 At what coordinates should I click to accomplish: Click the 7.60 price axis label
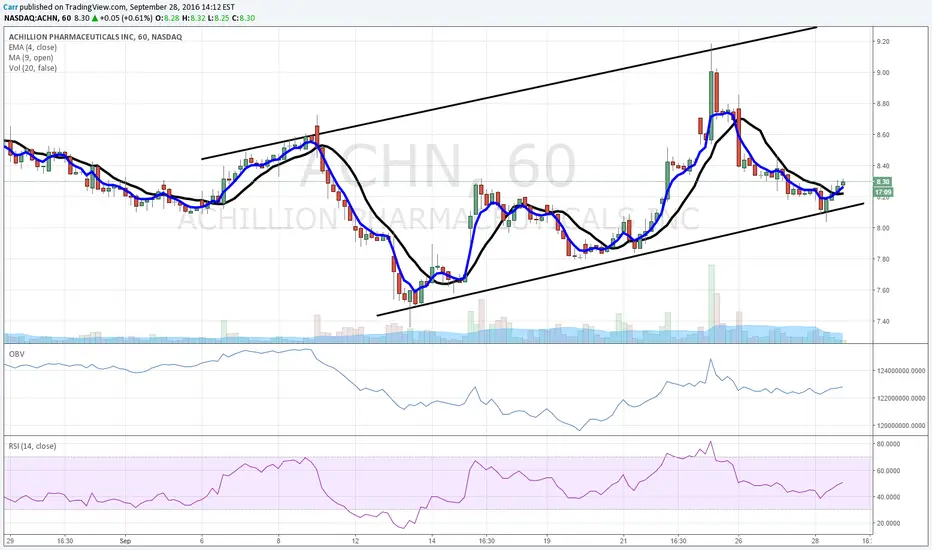coord(883,290)
